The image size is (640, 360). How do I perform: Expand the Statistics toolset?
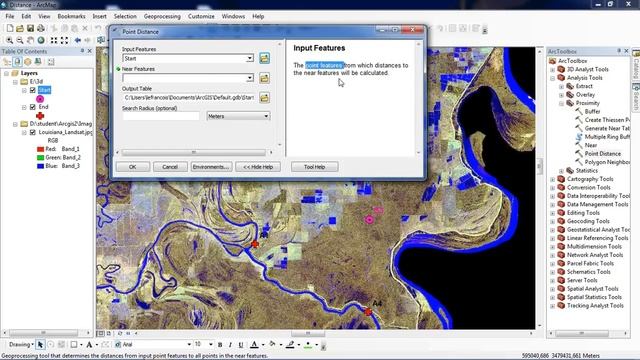point(561,171)
